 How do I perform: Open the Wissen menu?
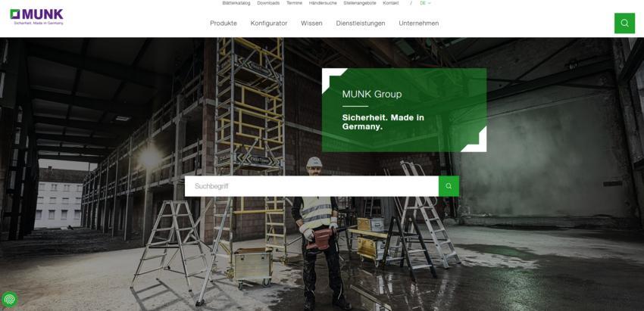coord(311,23)
